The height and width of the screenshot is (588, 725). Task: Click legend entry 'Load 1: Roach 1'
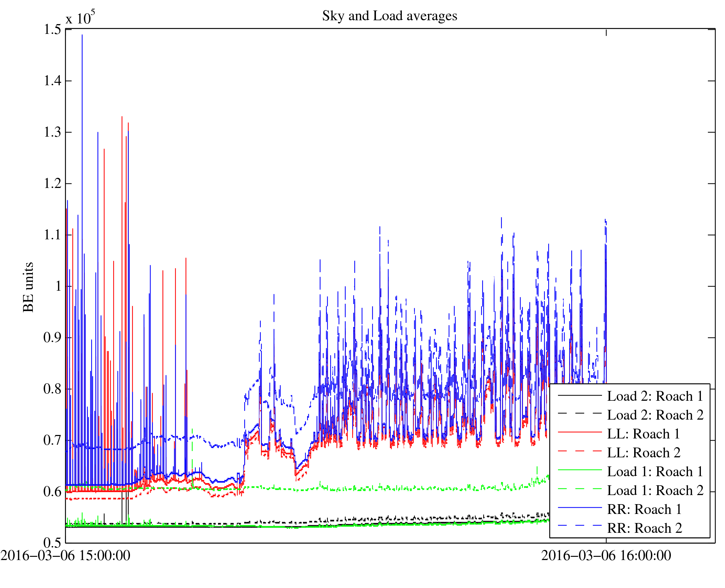coord(655,472)
